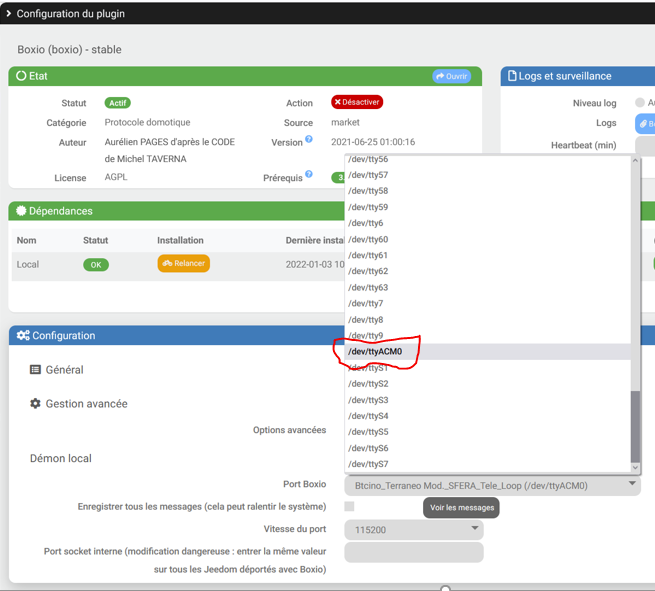This screenshot has height=591, width=655.
Task: Click the Actif status badge
Action: (x=117, y=103)
